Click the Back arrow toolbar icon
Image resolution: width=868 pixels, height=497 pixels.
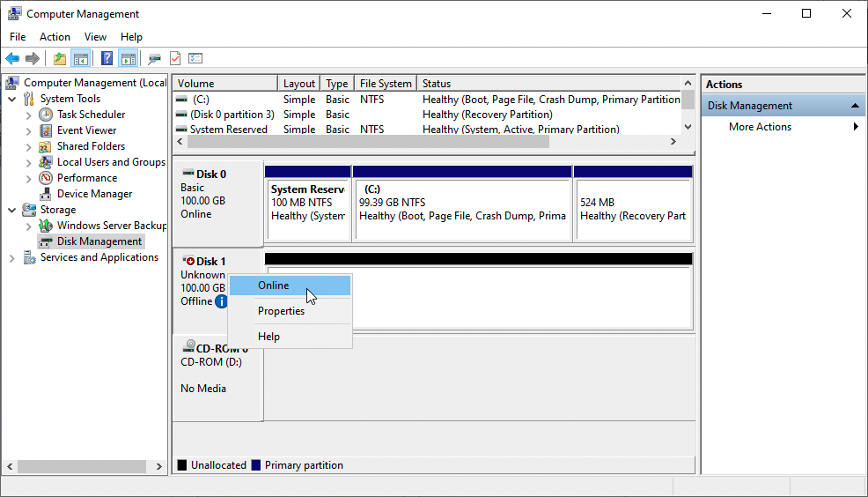click(x=12, y=58)
